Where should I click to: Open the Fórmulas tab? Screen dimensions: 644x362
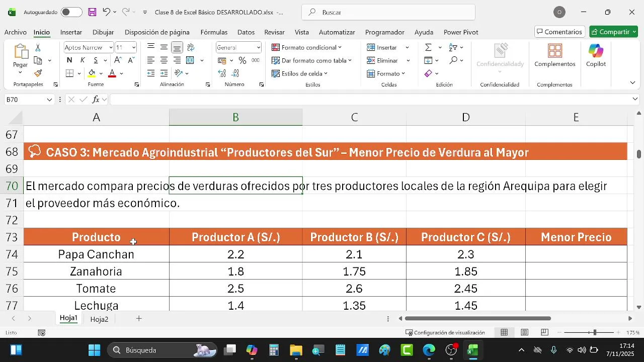click(214, 32)
